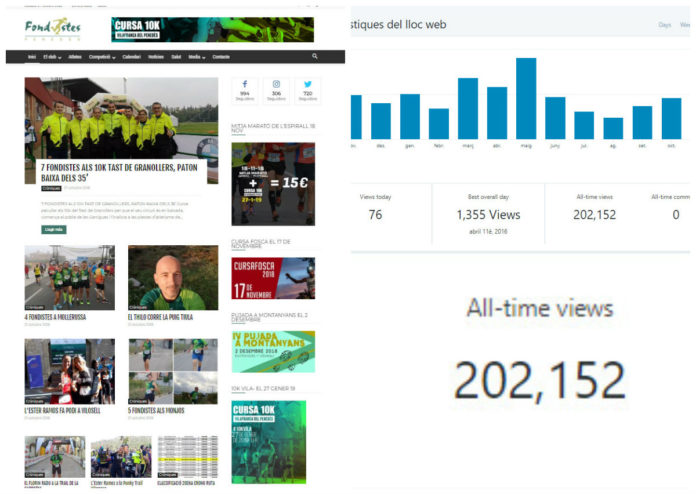Click the green Llegir més button
Image resolution: width=696 pixels, height=494 pixels.
[x=54, y=229]
